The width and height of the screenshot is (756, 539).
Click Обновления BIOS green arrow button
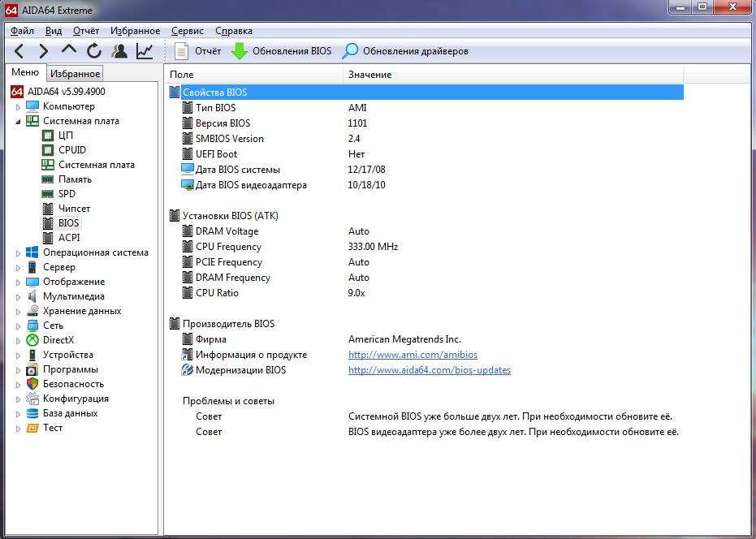pos(281,51)
